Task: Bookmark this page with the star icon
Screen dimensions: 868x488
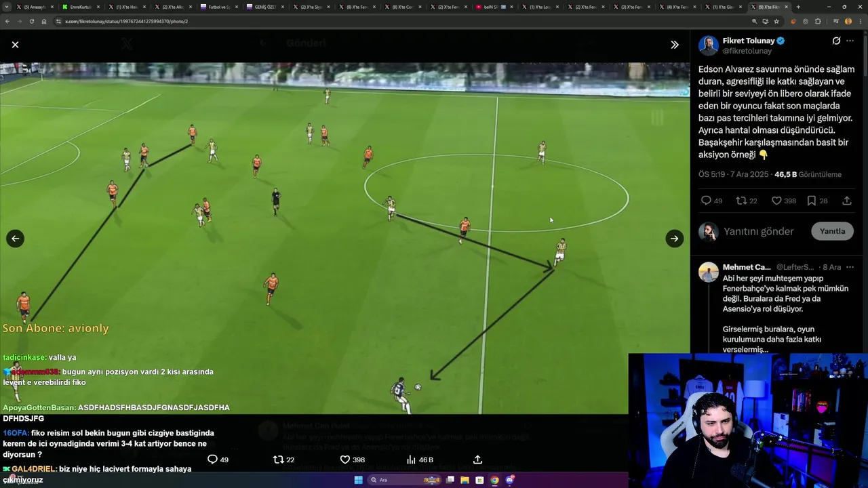Action: pos(777,21)
